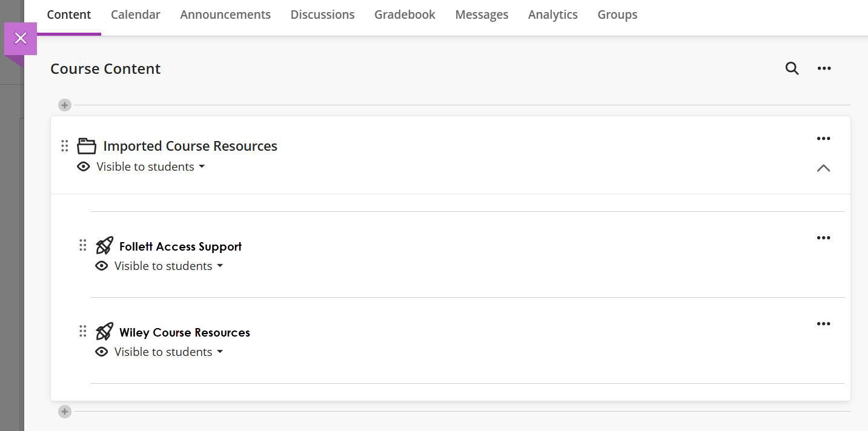This screenshot has height=431, width=868.
Task: Click the visibility eye for Imported Course Resources
Action: [x=84, y=166]
